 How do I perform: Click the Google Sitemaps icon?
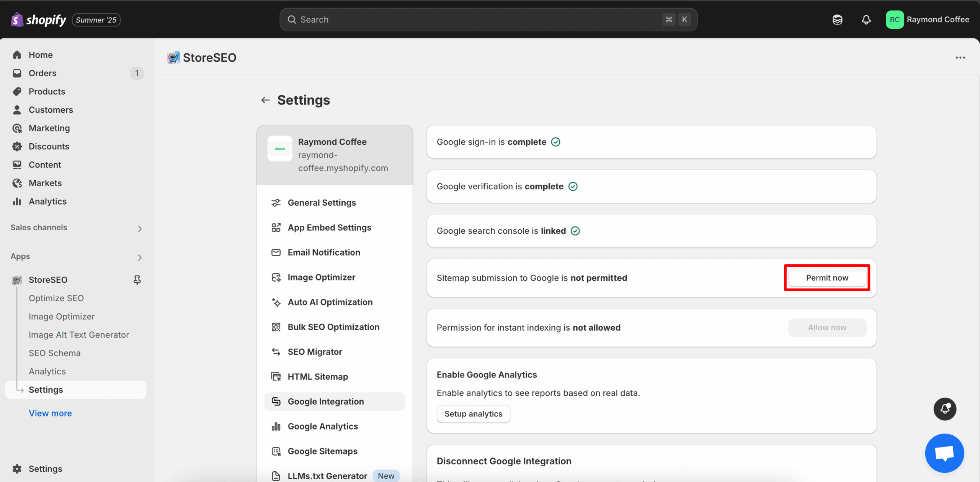click(276, 451)
